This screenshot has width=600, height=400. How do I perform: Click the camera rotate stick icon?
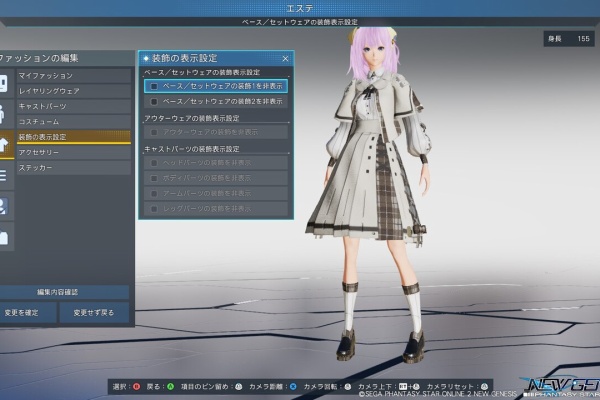click(347, 387)
